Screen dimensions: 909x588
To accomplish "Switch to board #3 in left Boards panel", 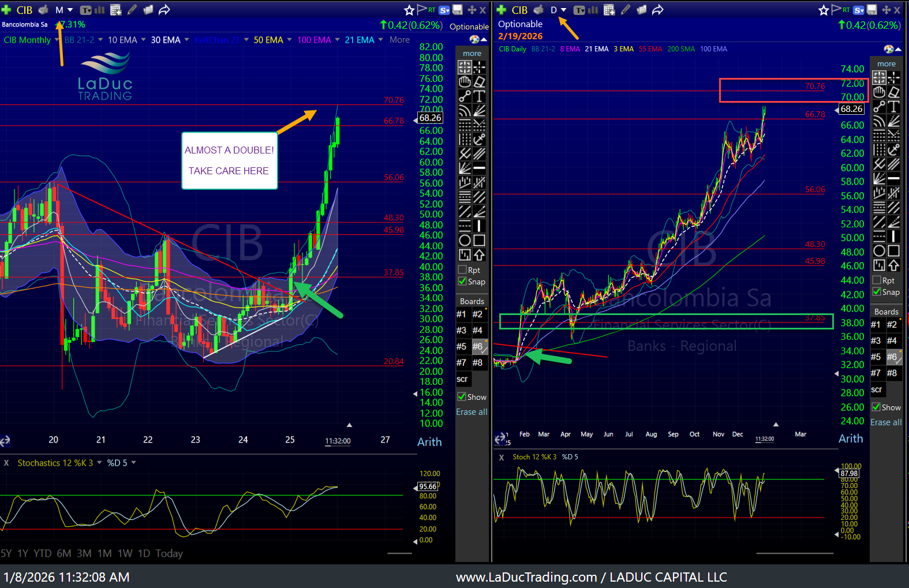I will coord(461,330).
